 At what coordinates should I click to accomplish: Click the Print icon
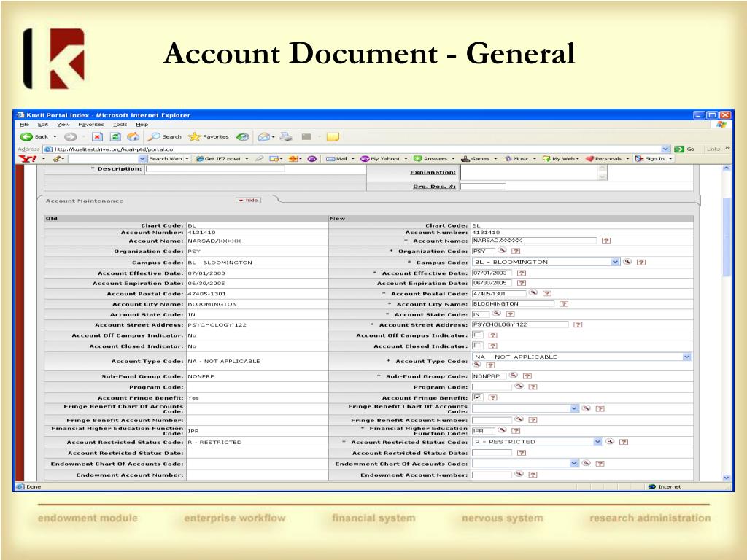point(286,136)
